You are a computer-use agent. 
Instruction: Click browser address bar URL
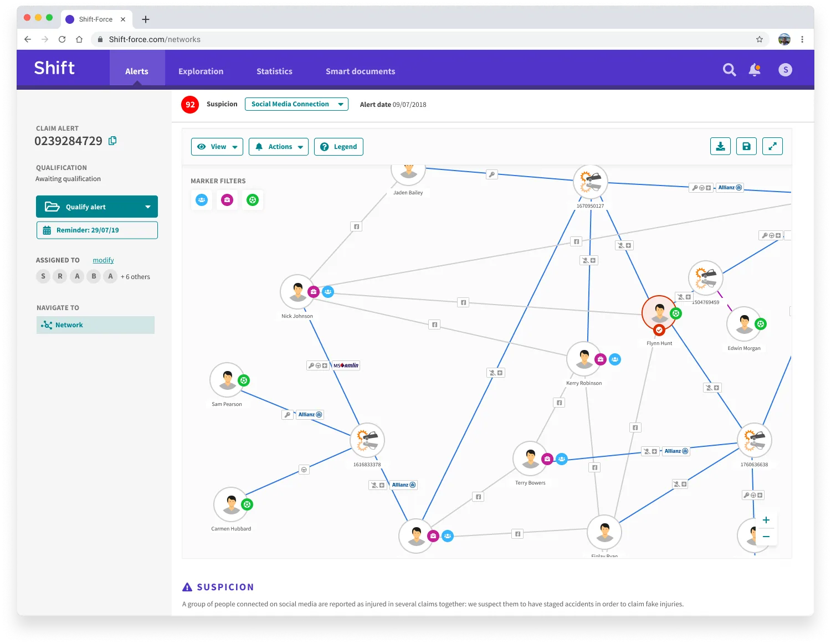coord(155,39)
